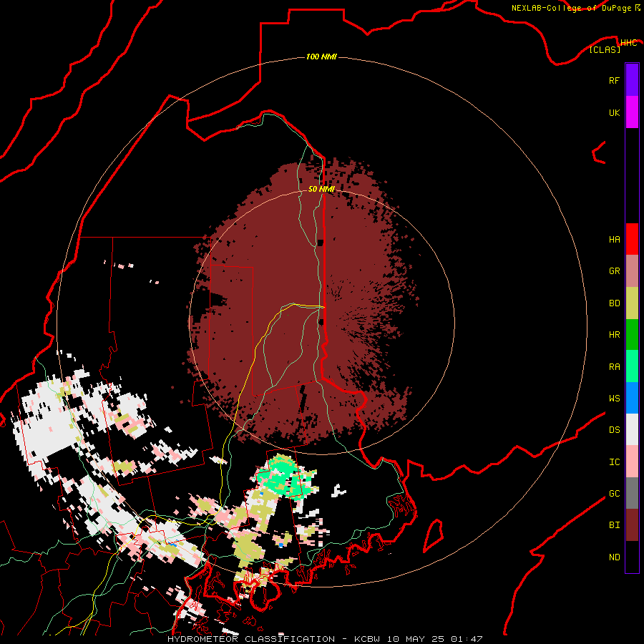This screenshot has width=644, height=644.
Task: Pick the RA bright green legend swatch
Action: (x=632, y=366)
